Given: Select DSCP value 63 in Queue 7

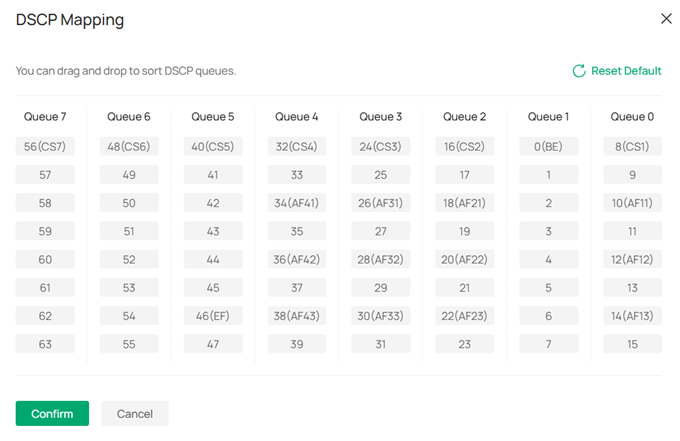Looking at the screenshot, I should [45, 344].
